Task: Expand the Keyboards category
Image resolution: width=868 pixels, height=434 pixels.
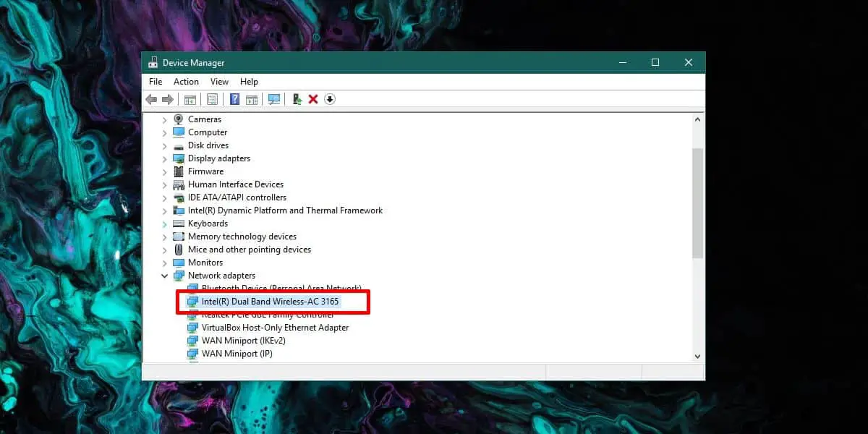Action: pyautogui.click(x=165, y=224)
